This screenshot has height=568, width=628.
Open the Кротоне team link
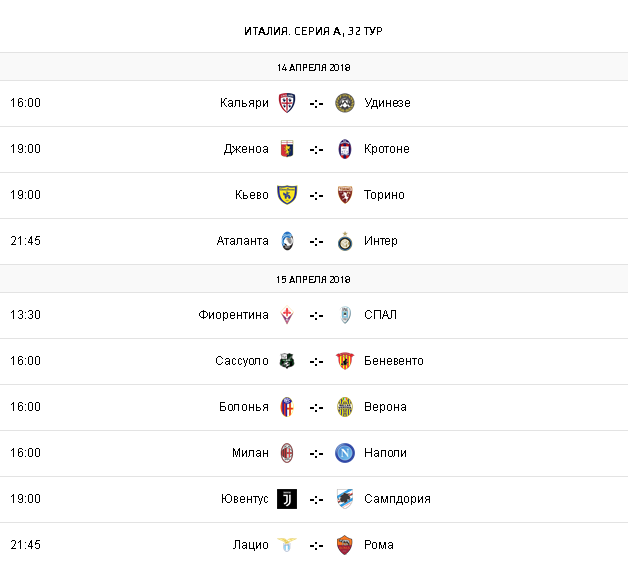pos(387,149)
